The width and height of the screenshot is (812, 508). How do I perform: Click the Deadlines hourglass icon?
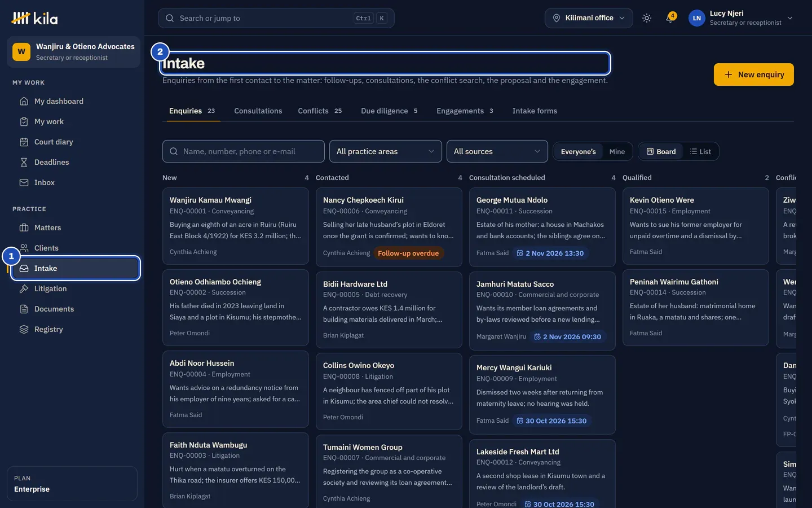click(x=24, y=162)
